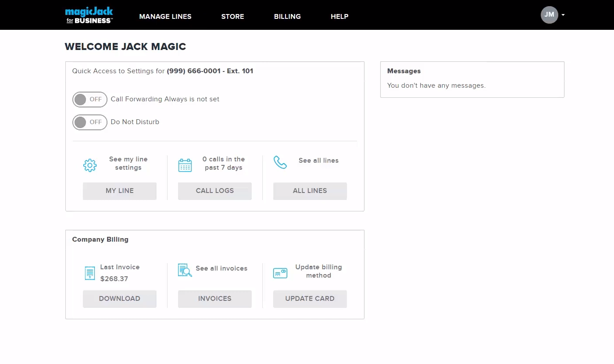Go to the STORE section
The image size is (614, 364).
(232, 17)
